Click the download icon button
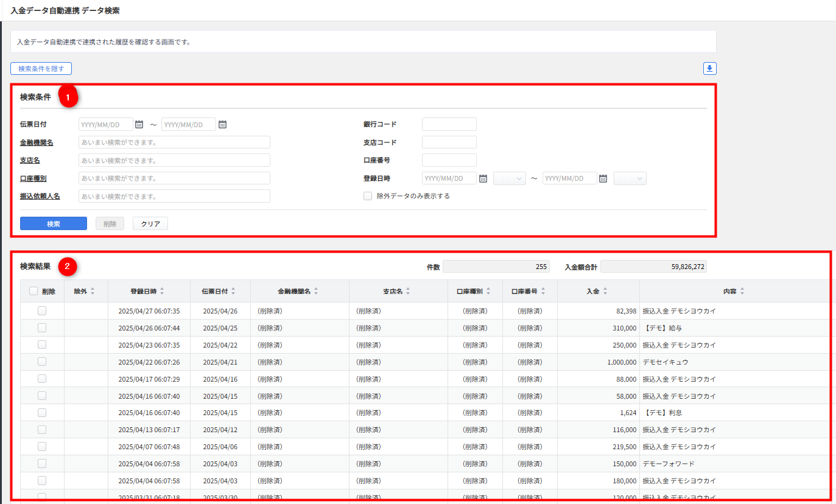 [x=710, y=69]
